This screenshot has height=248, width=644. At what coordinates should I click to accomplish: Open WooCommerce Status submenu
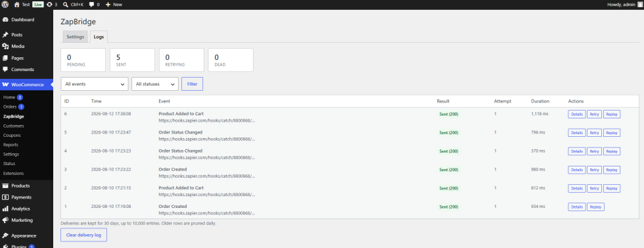(9, 164)
